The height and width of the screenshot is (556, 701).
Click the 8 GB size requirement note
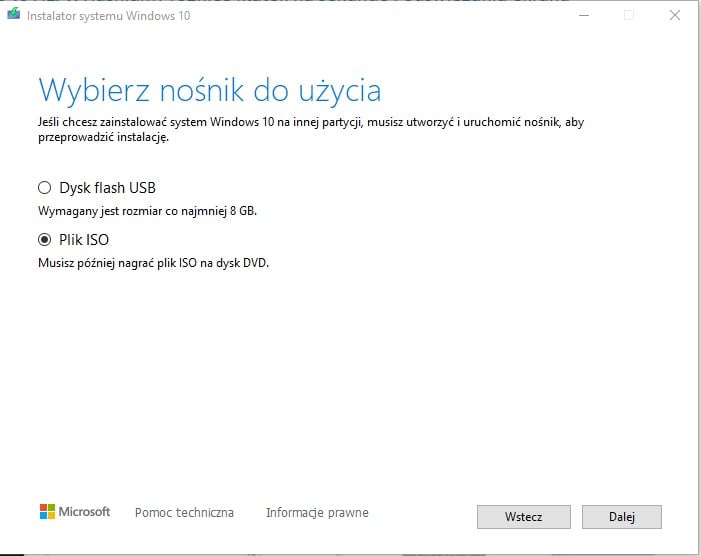tap(148, 211)
